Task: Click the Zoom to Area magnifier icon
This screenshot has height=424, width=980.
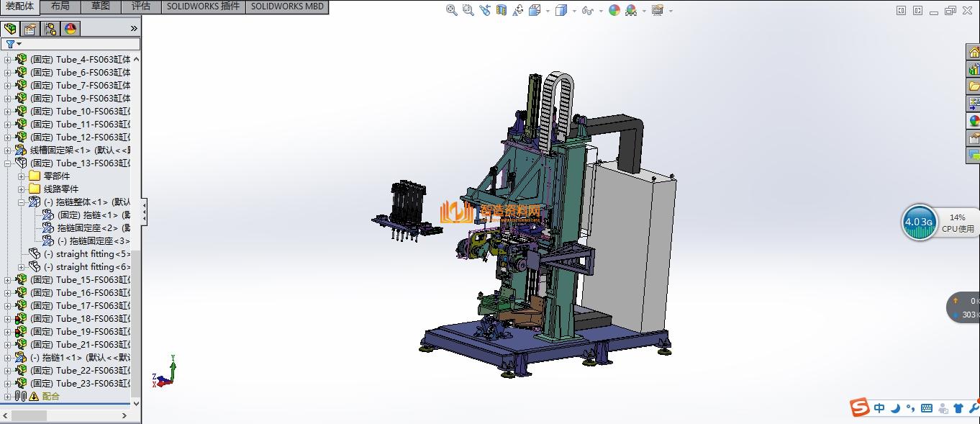Action: click(x=468, y=10)
